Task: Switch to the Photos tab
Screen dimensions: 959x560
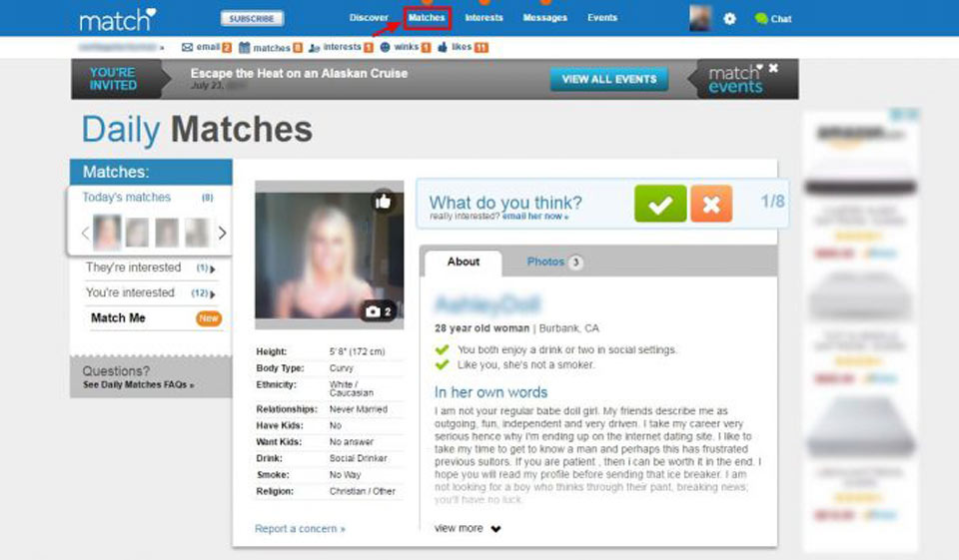Action: (545, 262)
